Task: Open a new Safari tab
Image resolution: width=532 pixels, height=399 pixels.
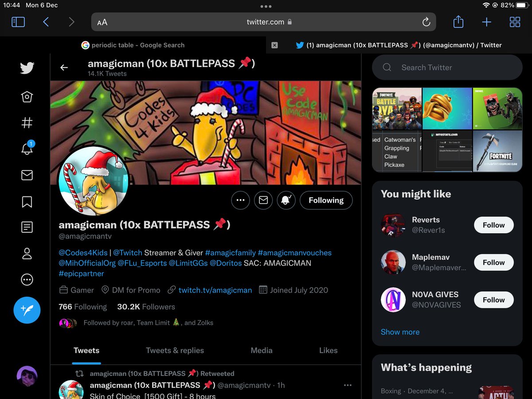Action: click(x=486, y=22)
